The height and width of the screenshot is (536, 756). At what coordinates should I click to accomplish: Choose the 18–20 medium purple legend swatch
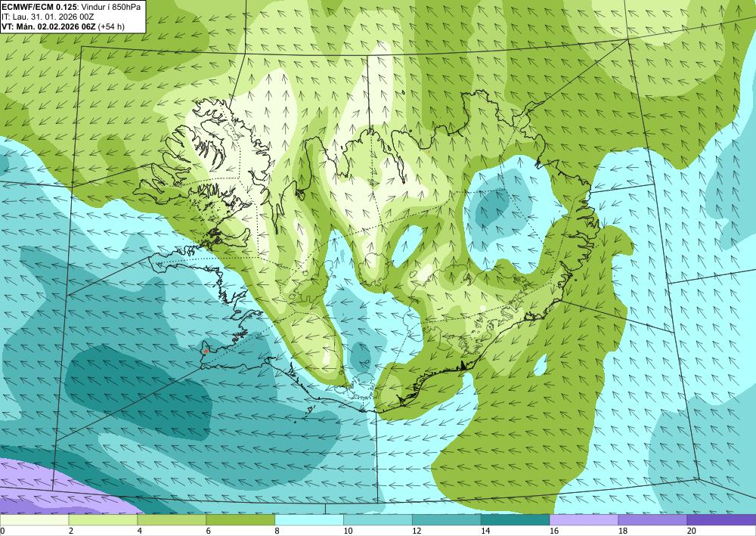tap(653, 520)
